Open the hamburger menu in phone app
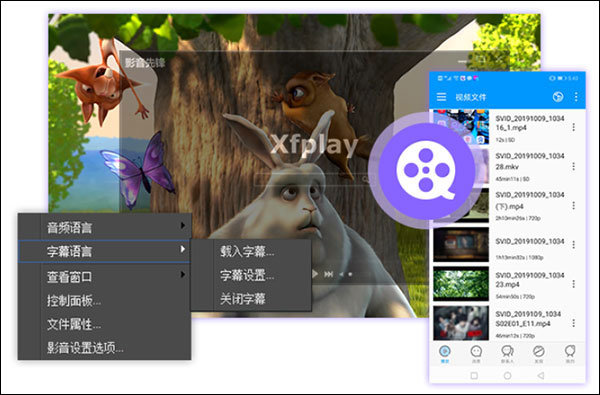Image resolution: width=600 pixels, height=395 pixels. (x=441, y=97)
